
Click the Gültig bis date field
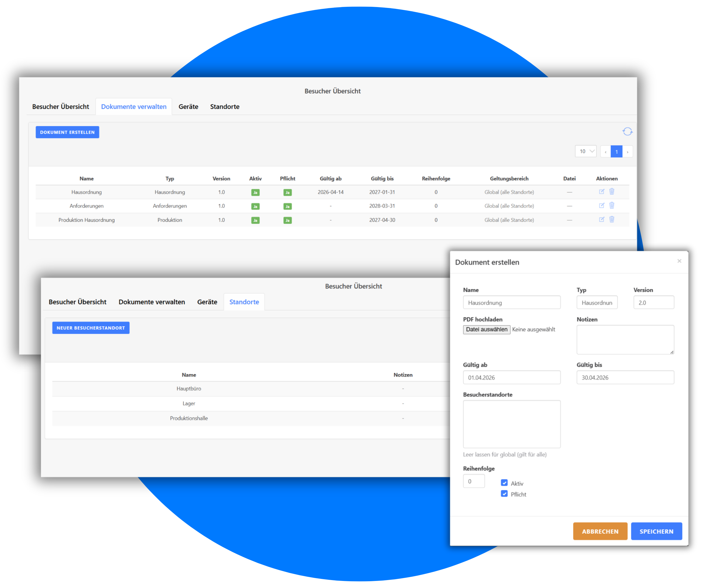pyautogui.click(x=625, y=377)
